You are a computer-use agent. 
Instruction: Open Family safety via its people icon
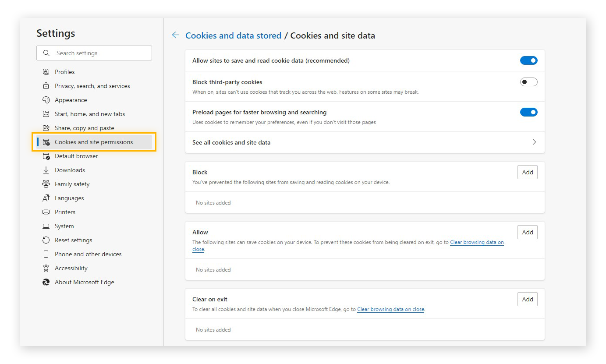pyautogui.click(x=46, y=184)
